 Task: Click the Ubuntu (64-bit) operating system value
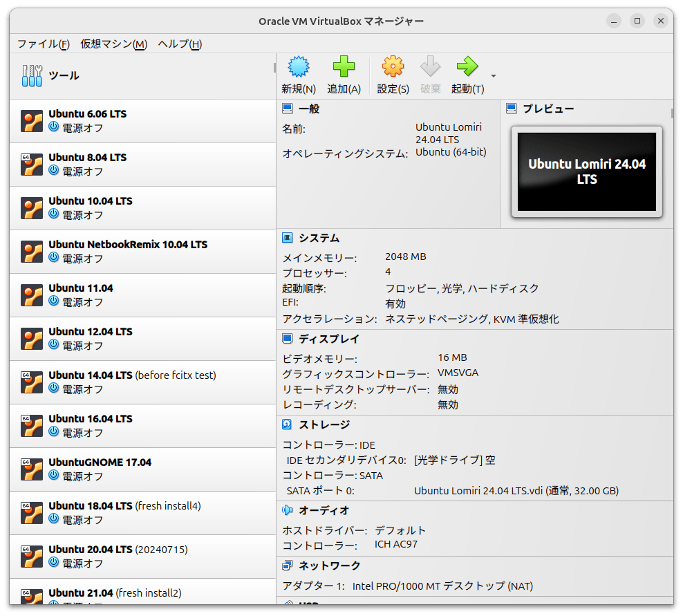coord(451,152)
